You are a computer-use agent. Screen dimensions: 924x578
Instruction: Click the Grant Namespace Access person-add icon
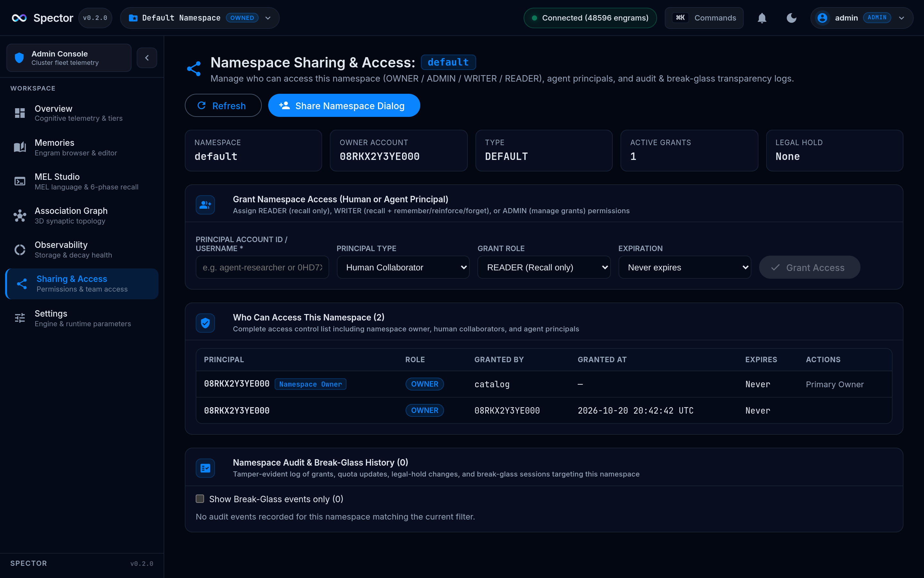coord(205,205)
